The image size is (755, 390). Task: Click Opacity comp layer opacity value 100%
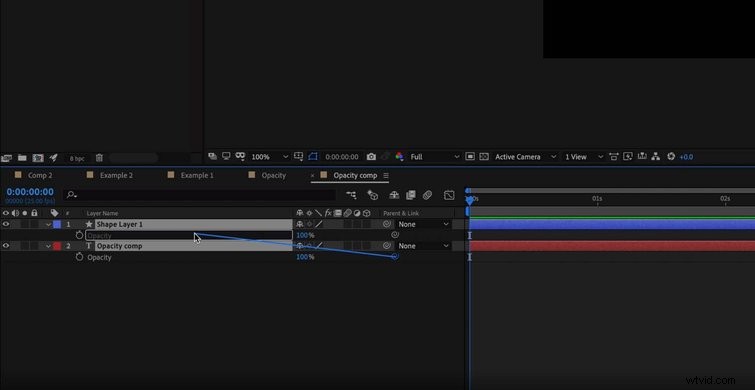[x=305, y=257]
